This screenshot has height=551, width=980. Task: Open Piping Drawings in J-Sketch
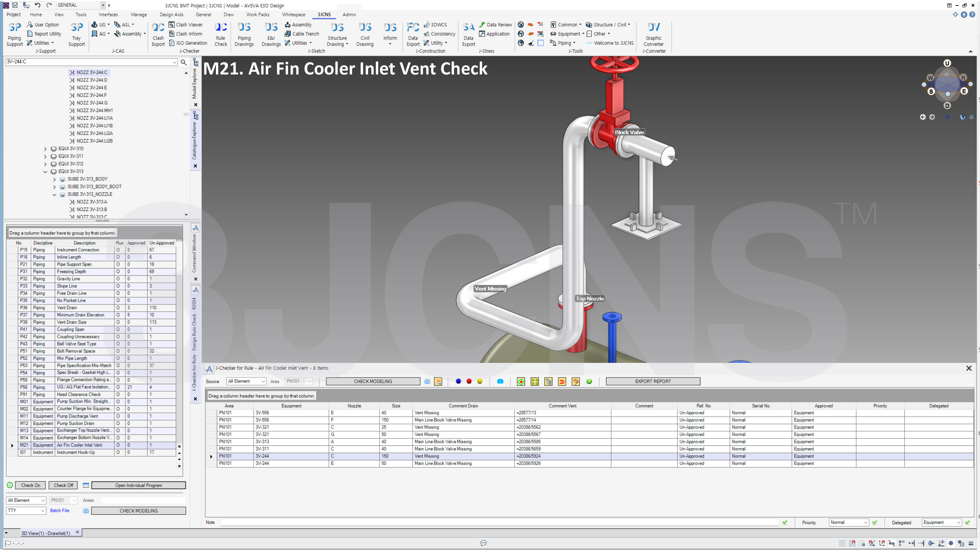point(244,34)
